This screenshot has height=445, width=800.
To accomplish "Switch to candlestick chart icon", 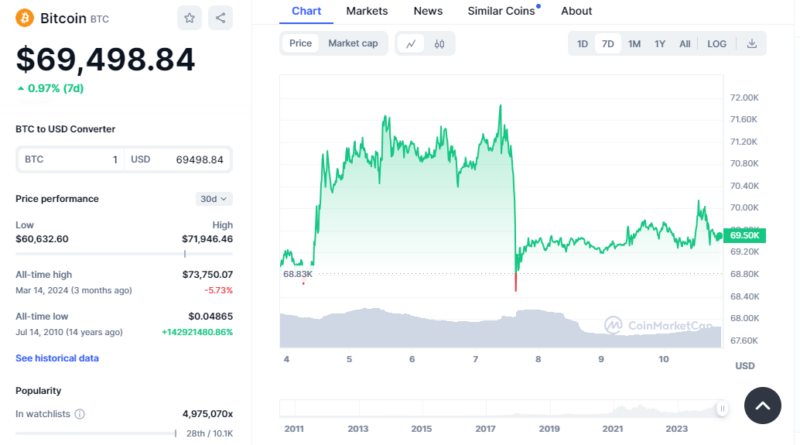I will (439, 43).
